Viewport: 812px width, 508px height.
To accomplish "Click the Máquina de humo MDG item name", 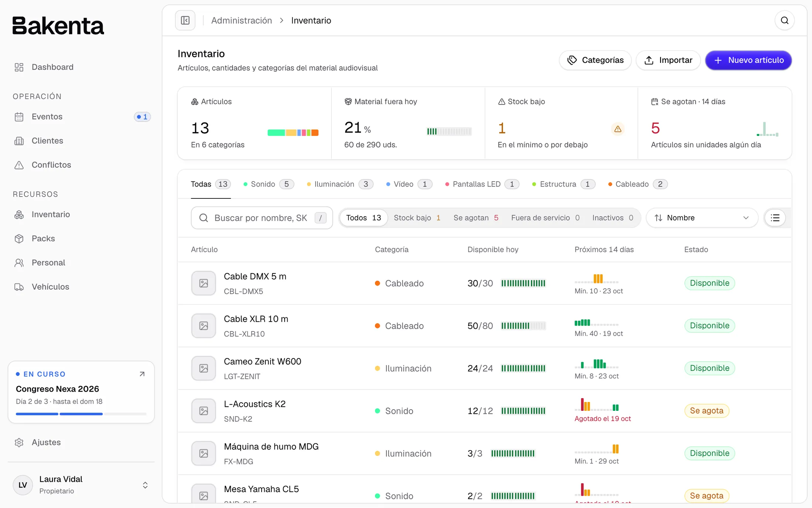I will [271, 446].
